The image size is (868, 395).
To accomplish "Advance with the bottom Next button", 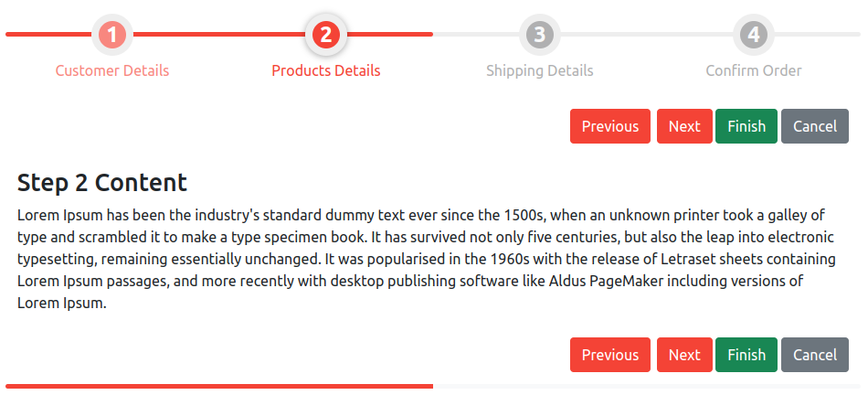I will click(x=684, y=355).
